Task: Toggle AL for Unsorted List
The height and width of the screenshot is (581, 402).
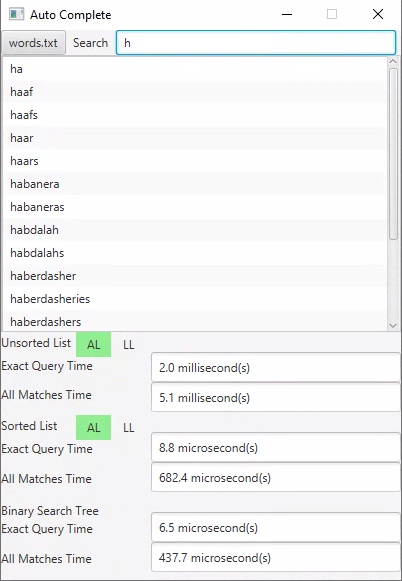Action: pos(93,345)
